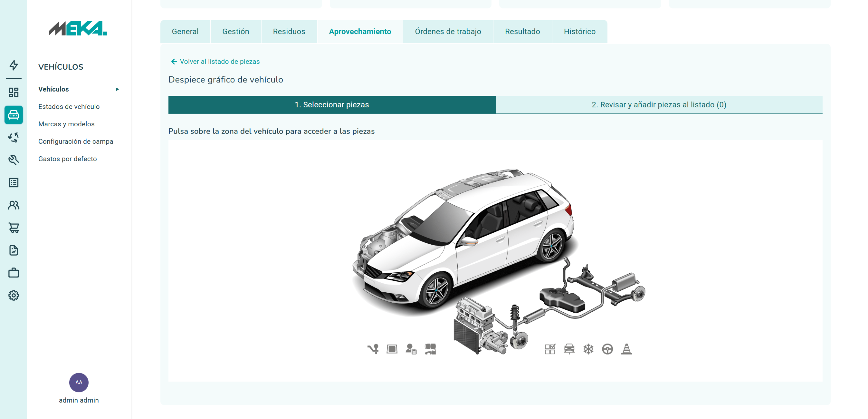Click the traffic cone icon
This screenshot has width=868, height=419.
626,349
